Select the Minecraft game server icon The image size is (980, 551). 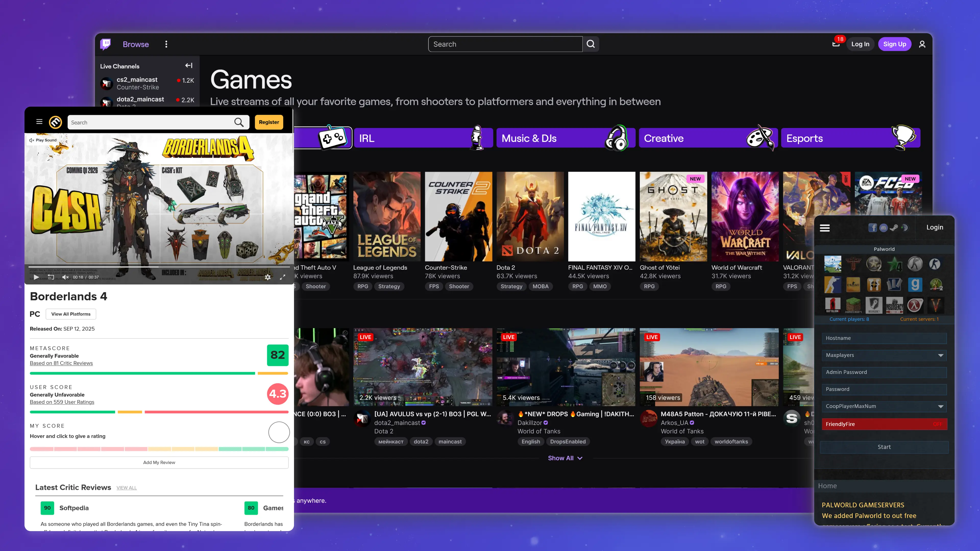click(x=853, y=305)
